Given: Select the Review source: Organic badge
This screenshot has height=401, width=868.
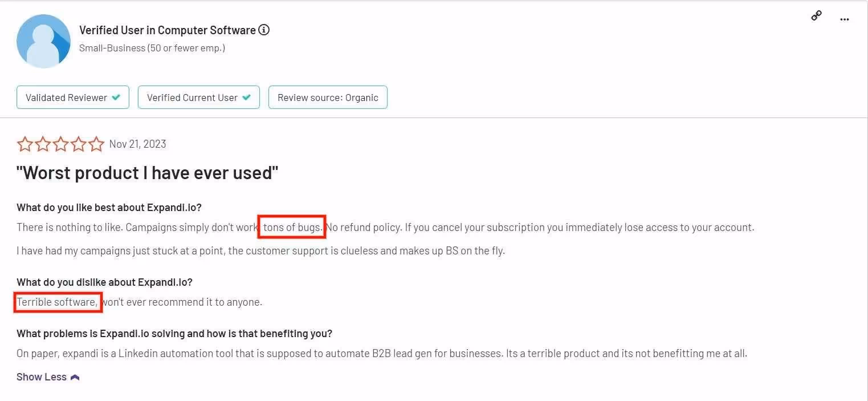Looking at the screenshot, I should point(328,97).
